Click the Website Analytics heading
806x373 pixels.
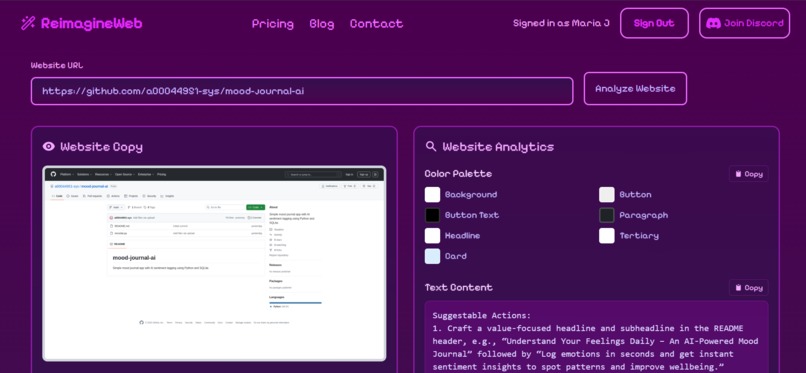[x=498, y=147]
